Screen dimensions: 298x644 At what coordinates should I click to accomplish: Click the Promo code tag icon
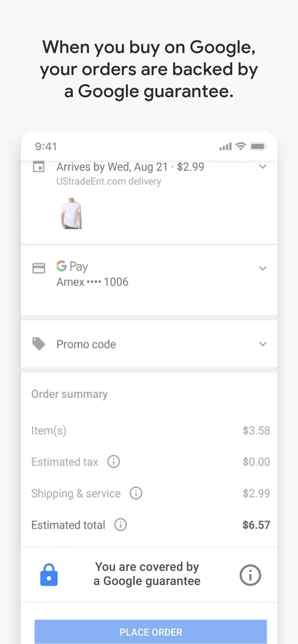point(38,344)
